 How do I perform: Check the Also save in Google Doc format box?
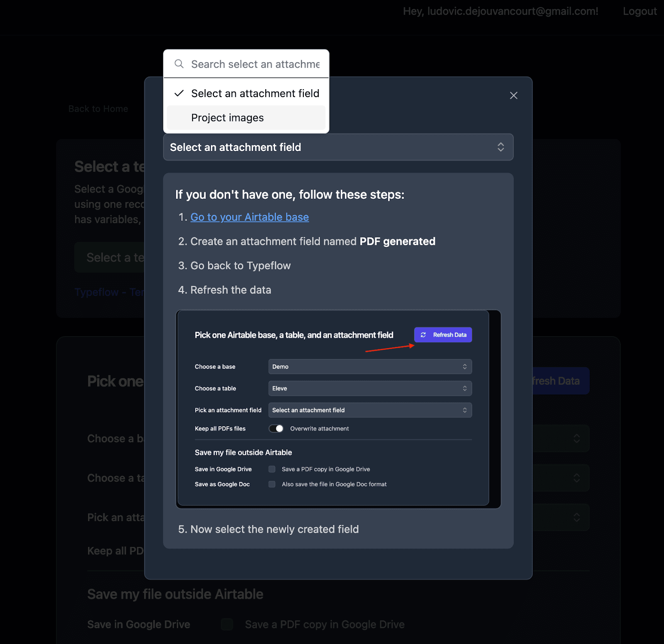(272, 484)
